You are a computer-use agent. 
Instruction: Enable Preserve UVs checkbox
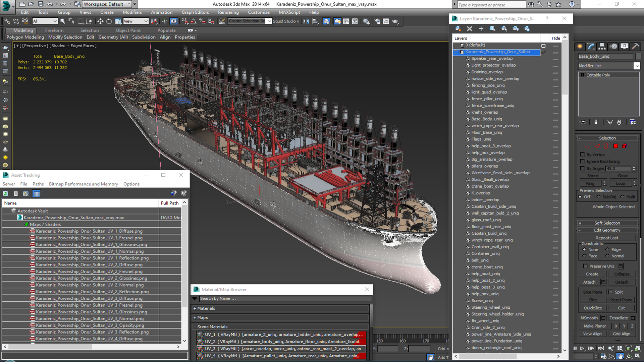coord(585,266)
